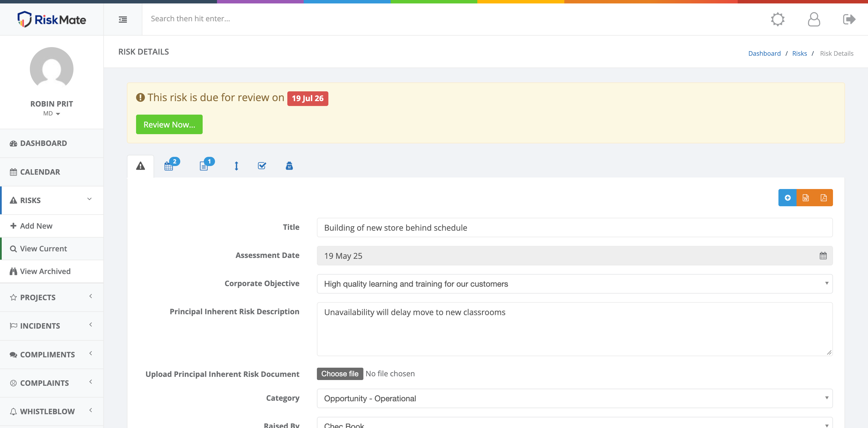Screen dimensions: 868x428
Task: Open the settings gear icon in header
Action: click(x=778, y=19)
